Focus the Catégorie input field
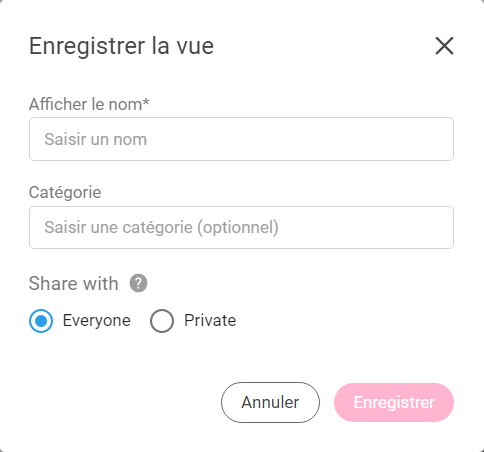The image size is (484, 452). tap(241, 227)
